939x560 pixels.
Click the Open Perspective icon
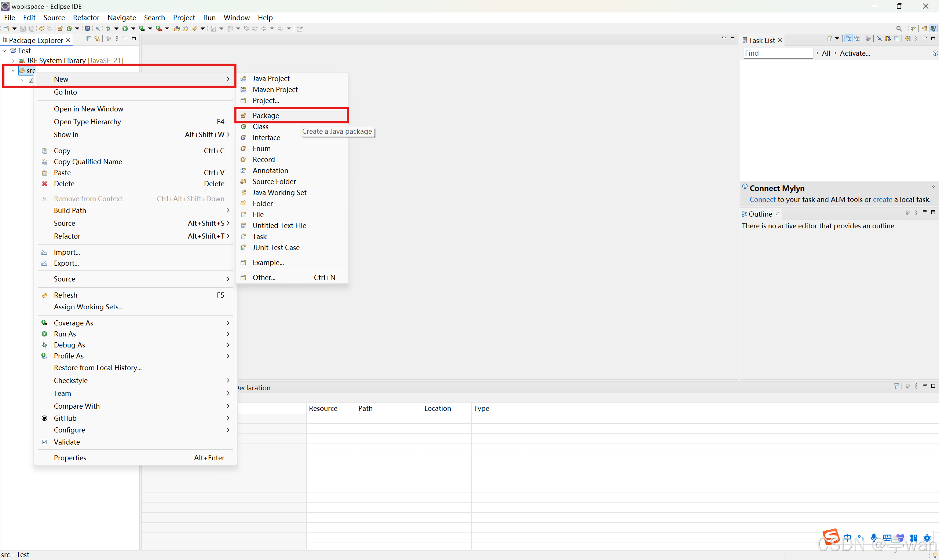tap(913, 29)
